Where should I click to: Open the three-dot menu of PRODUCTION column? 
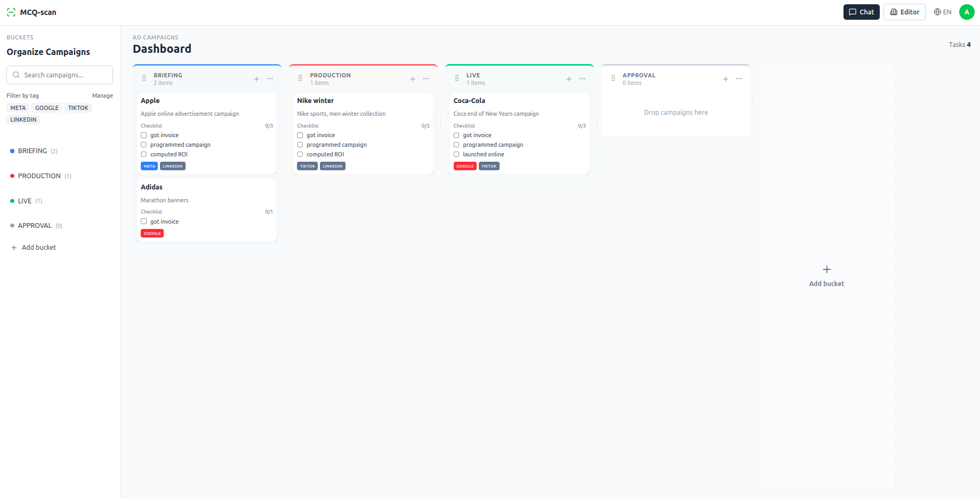pyautogui.click(x=426, y=79)
